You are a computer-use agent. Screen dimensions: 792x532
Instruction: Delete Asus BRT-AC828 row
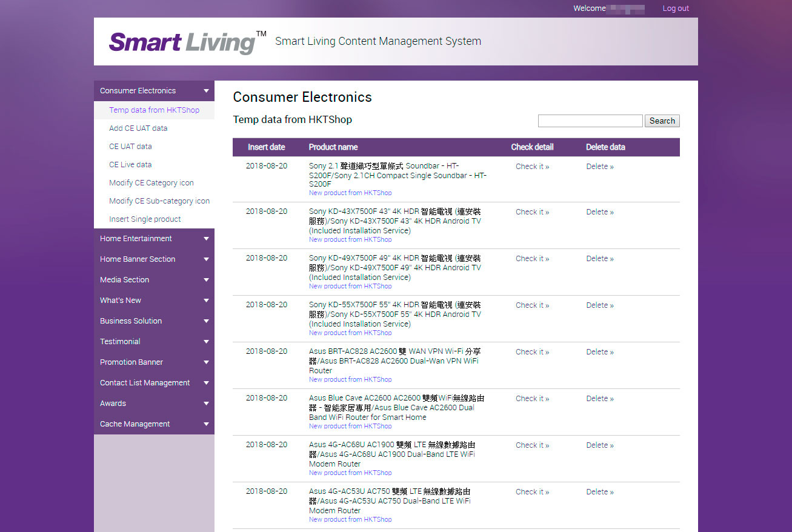click(x=600, y=352)
